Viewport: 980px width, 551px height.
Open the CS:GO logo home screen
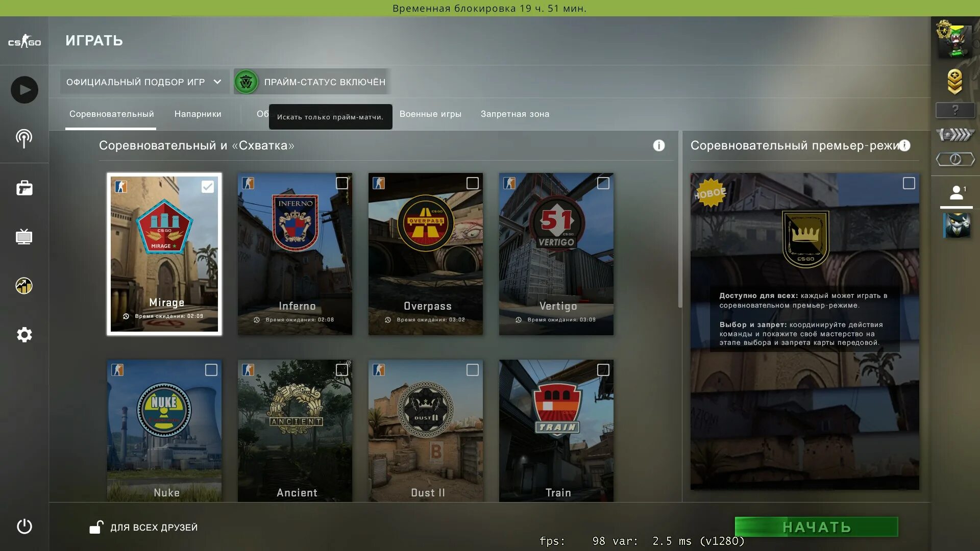[x=24, y=41]
